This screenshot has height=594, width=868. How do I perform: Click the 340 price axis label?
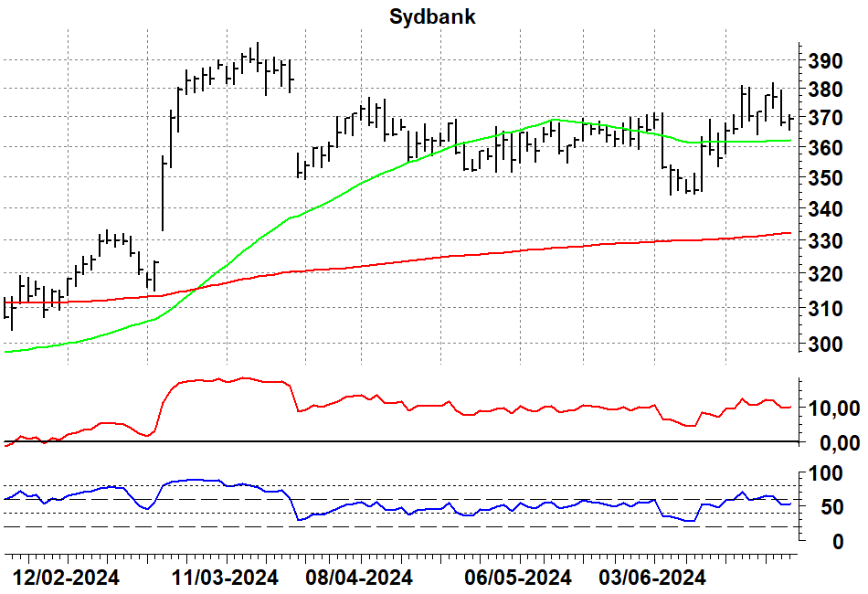point(825,209)
